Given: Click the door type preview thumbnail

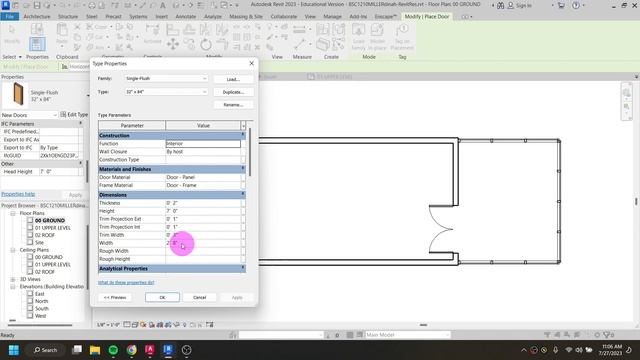Looking at the screenshot, I should click(18, 94).
